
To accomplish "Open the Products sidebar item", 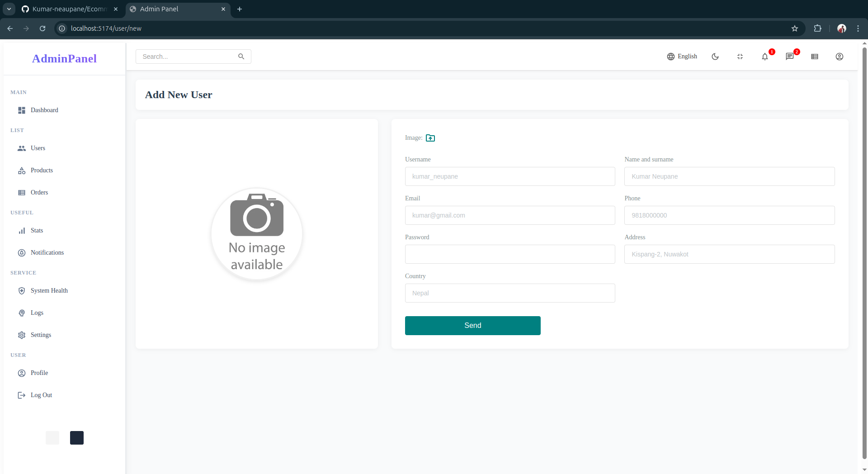I will [42, 171].
